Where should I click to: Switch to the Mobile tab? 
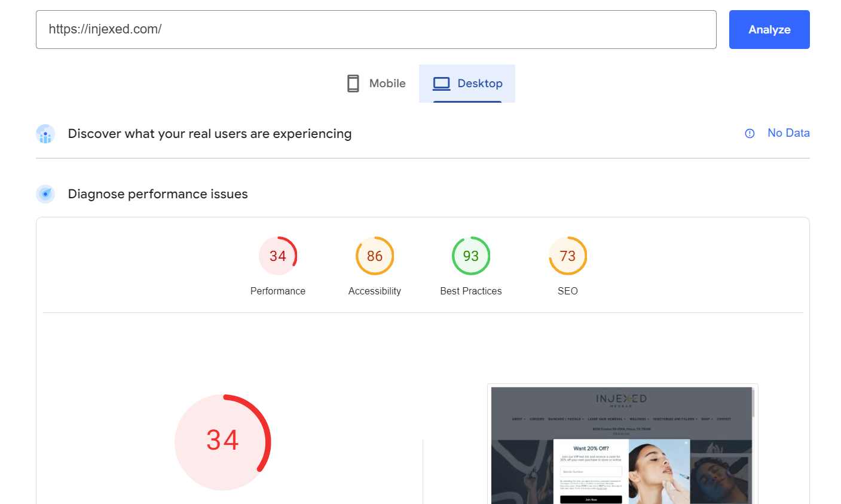coord(377,84)
